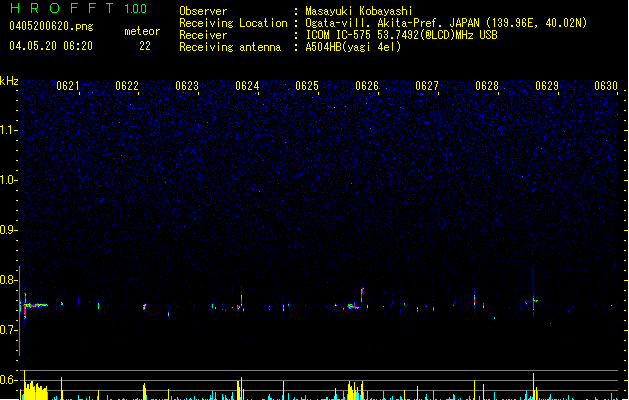
Task: Click the vertical meteor echo spike at 0626
Action: pos(362,294)
